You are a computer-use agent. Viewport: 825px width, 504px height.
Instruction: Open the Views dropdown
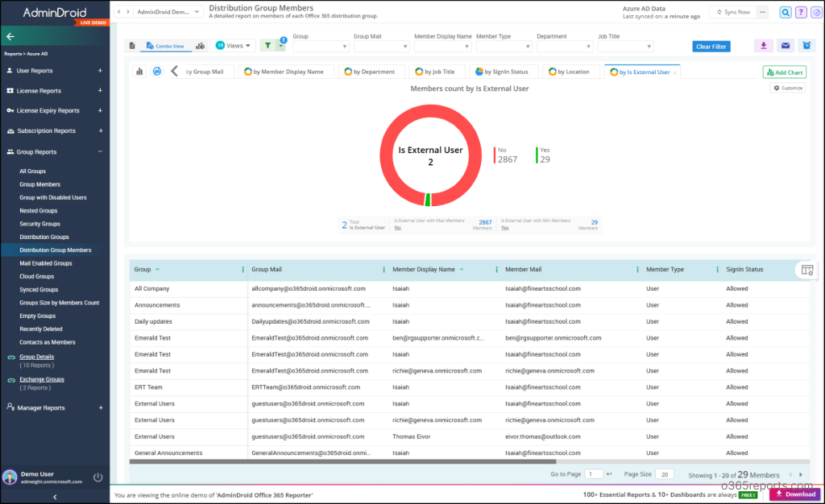pos(233,46)
